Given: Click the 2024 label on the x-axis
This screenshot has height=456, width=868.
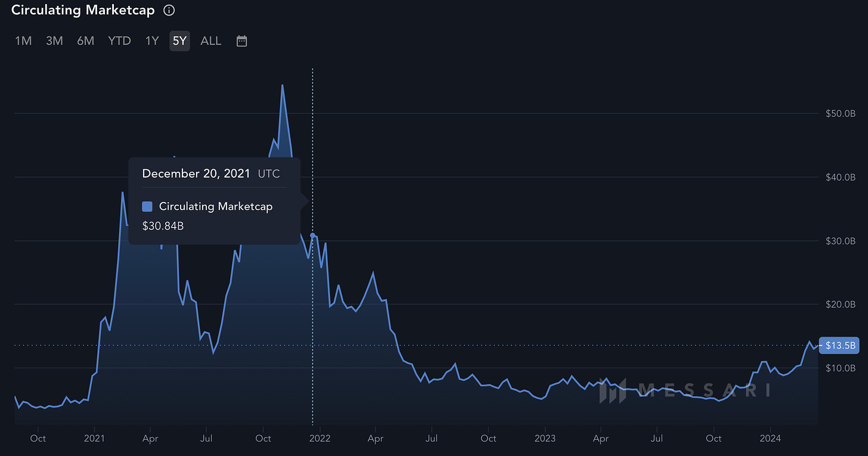Looking at the screenshot, I should tap(770, 438).
